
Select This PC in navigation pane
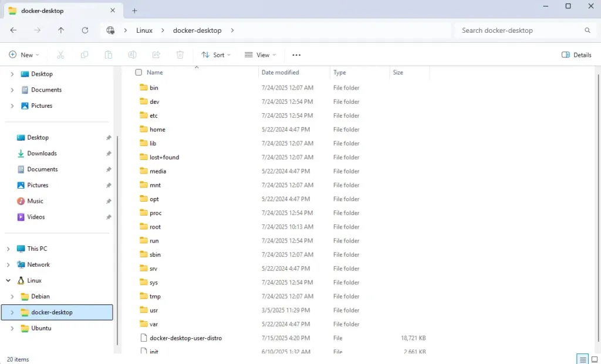pyautogui.click(x=37, y=249)
